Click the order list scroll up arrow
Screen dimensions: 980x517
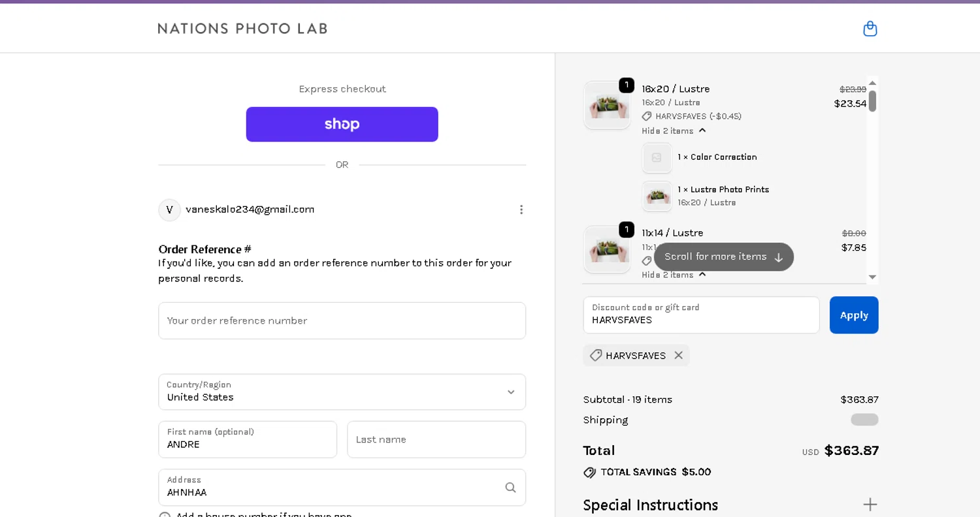click(872, 83)
